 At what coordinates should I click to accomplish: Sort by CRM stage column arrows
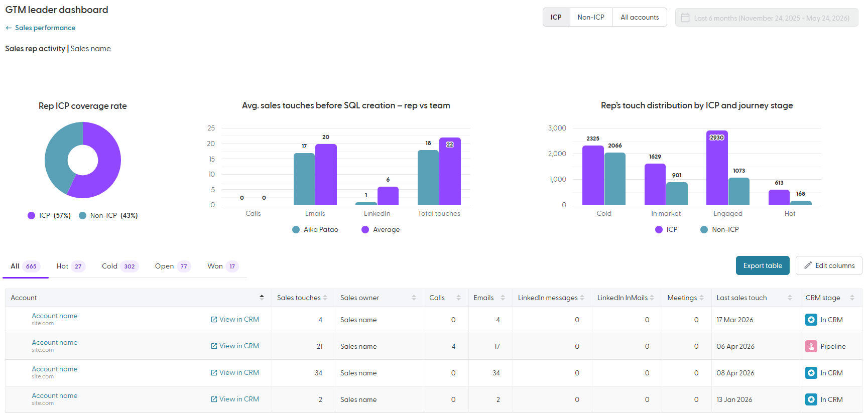(852, 298)
